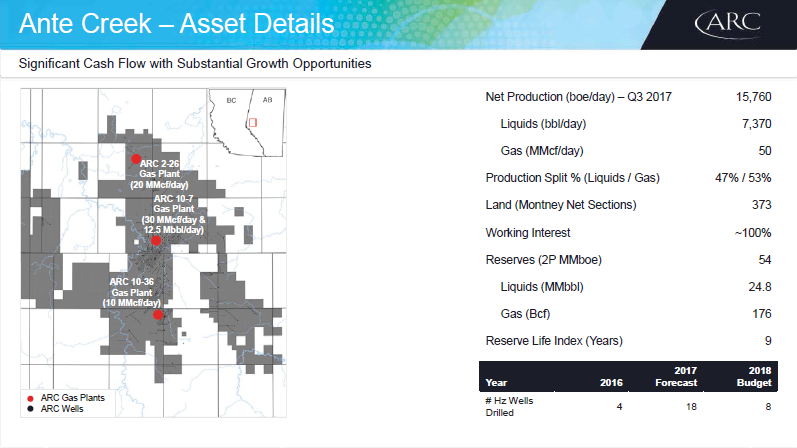Click the 176 gas Bcf value
Image resolution: width=797 pixels, height=448 pixels.
tap(762, 314)
